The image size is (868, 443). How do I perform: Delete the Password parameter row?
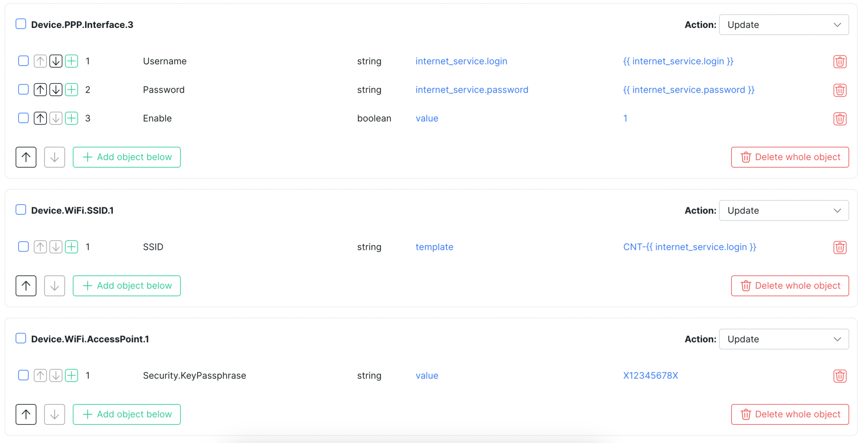pos(840,90)
